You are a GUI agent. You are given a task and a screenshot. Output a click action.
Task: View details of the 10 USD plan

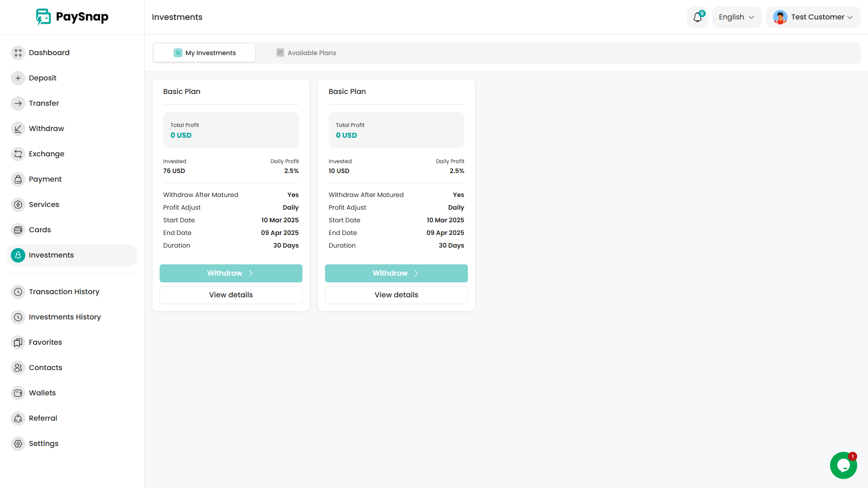tap(396, 295)
